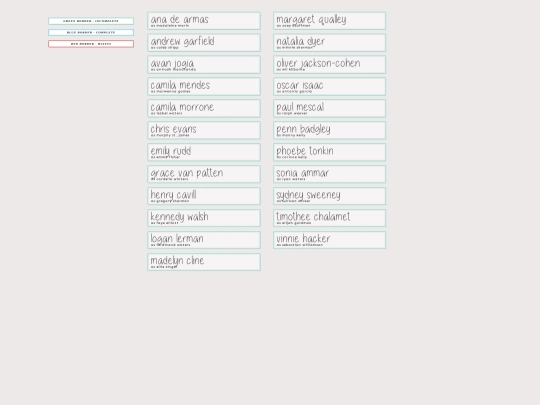Select camila morrone entry
Viewport: 540px width, 405px height.
click(x=204, y=108)
